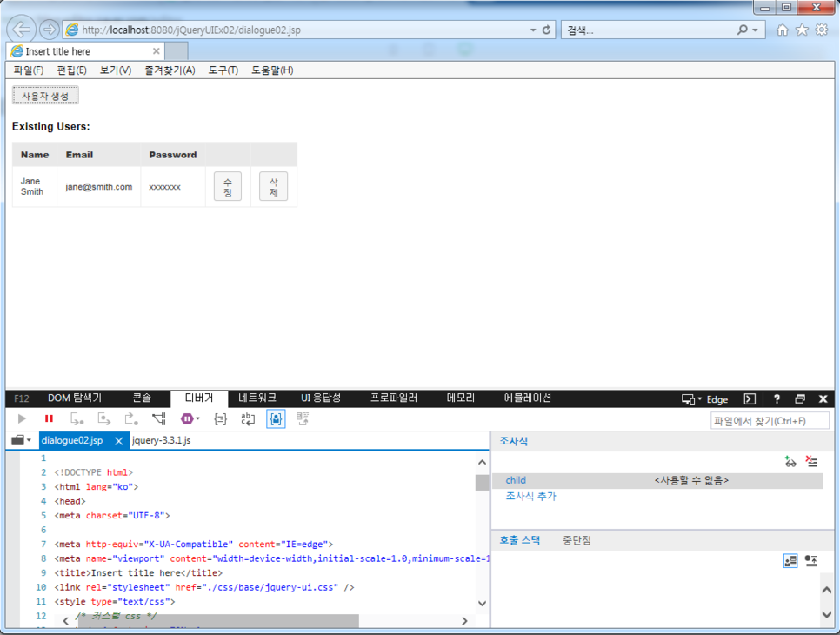Open Favorites star icon

[802, 30]
